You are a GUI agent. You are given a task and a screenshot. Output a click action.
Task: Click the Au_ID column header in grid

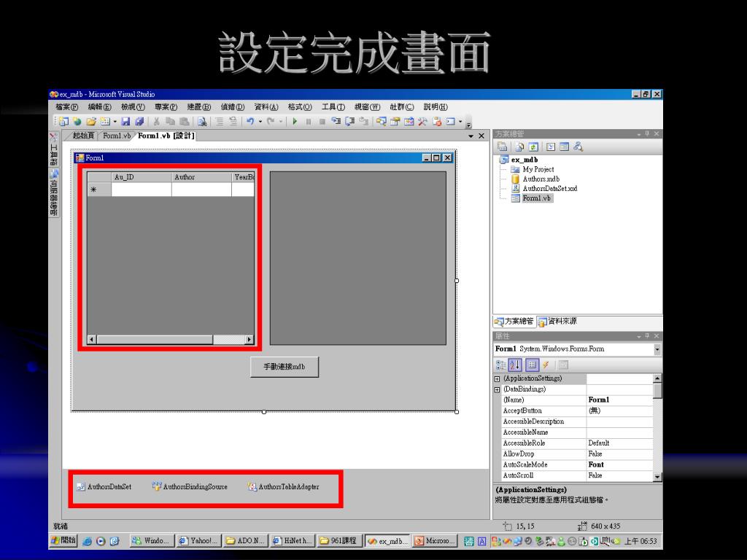tap(142, 177)
